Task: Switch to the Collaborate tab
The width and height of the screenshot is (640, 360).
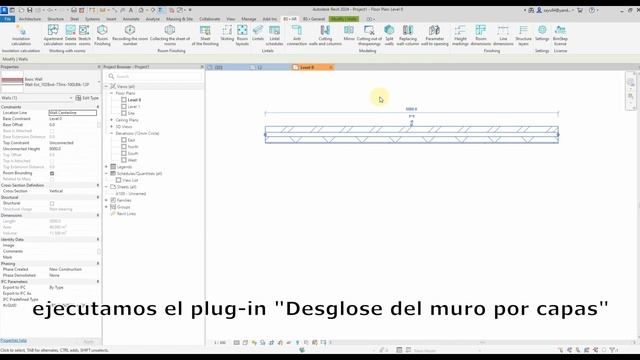Action: coord(209,19)
